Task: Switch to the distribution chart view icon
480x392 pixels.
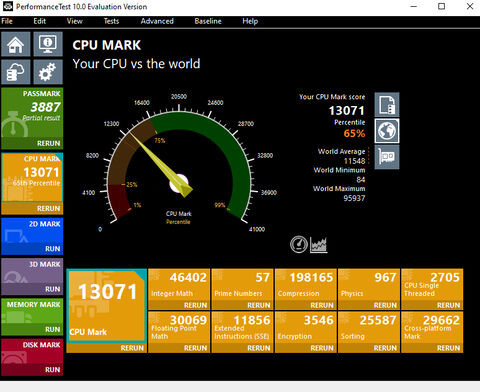Action: (x=319, y=245)
